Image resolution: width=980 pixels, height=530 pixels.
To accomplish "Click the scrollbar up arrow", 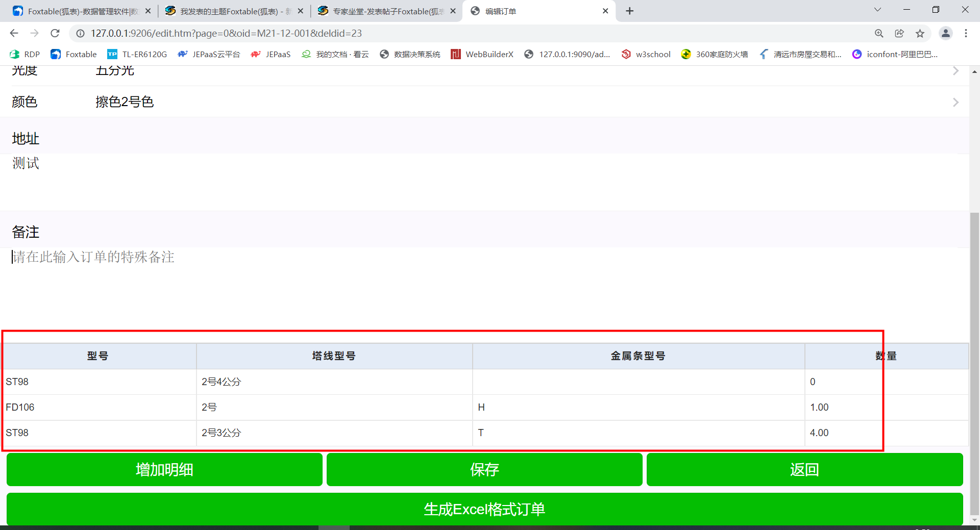I will tap(974, 71).
